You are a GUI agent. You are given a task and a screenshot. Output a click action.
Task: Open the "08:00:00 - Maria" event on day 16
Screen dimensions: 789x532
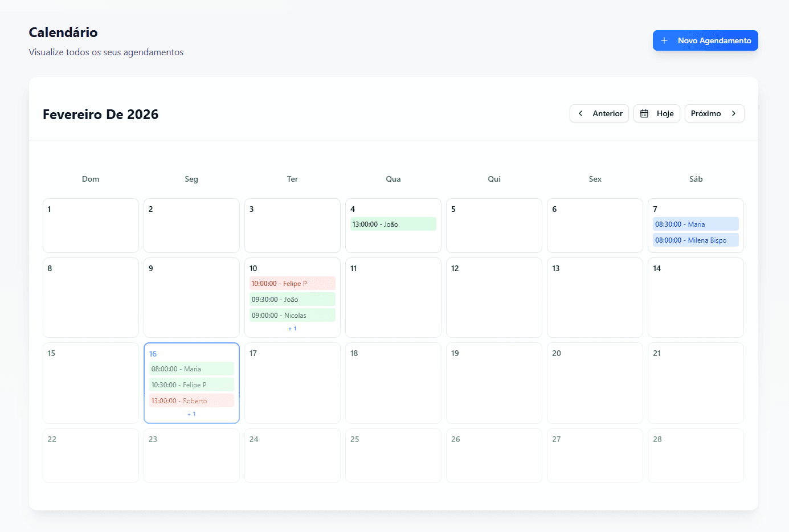tap(191, 369)
